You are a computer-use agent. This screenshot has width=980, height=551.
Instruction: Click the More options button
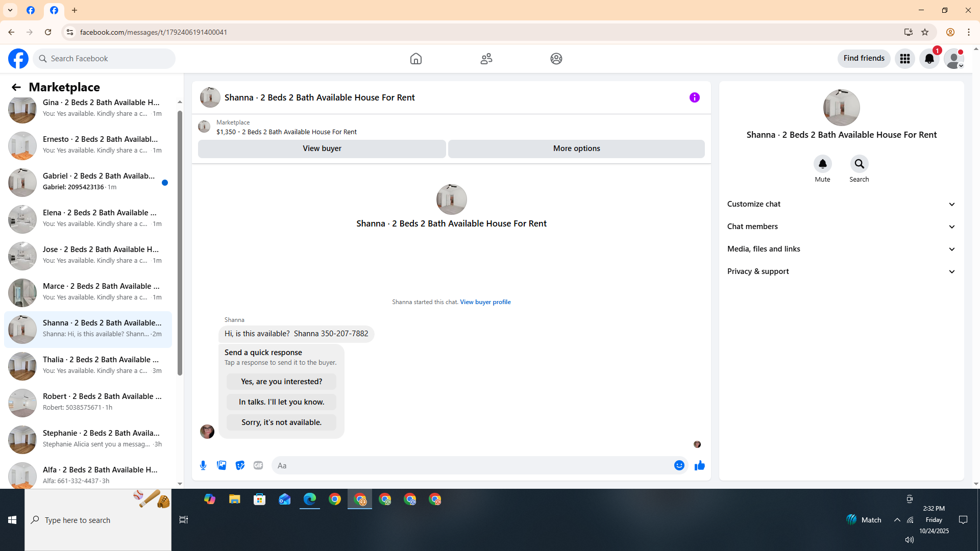576,148
